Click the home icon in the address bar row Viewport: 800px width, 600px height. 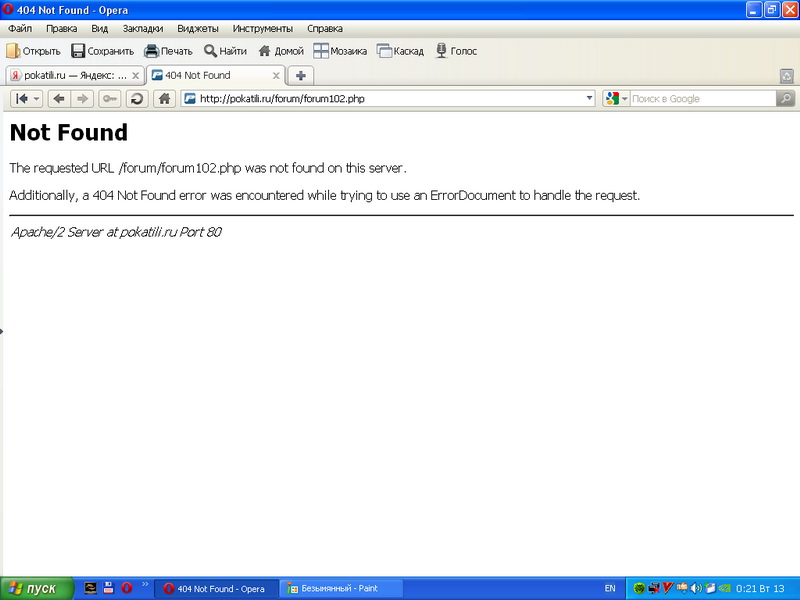(x=164, y=98)
